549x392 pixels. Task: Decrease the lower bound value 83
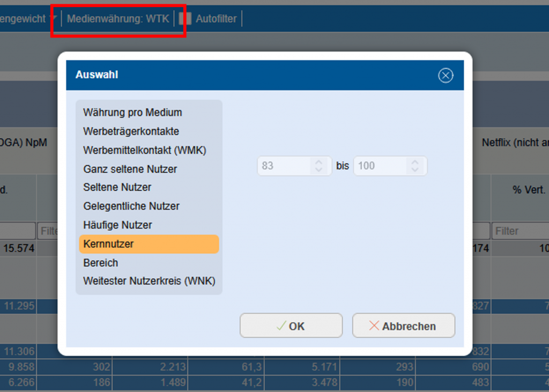(318, 170)
